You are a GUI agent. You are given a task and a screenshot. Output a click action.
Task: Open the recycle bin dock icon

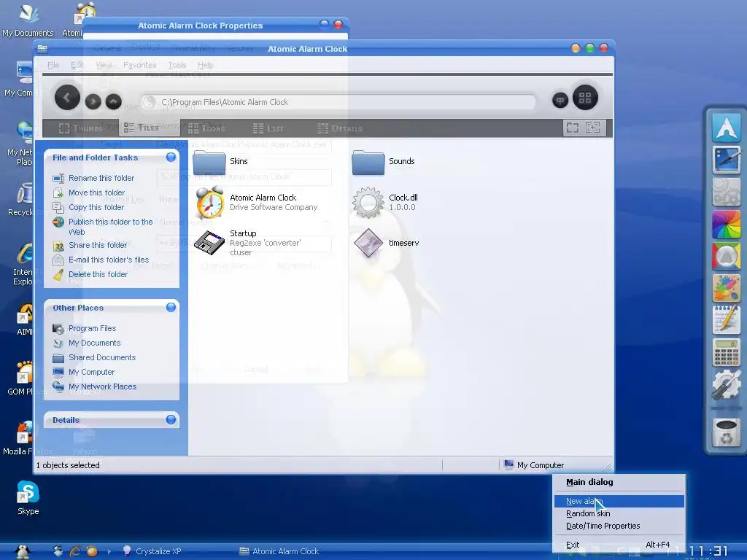tap(727, 432)
